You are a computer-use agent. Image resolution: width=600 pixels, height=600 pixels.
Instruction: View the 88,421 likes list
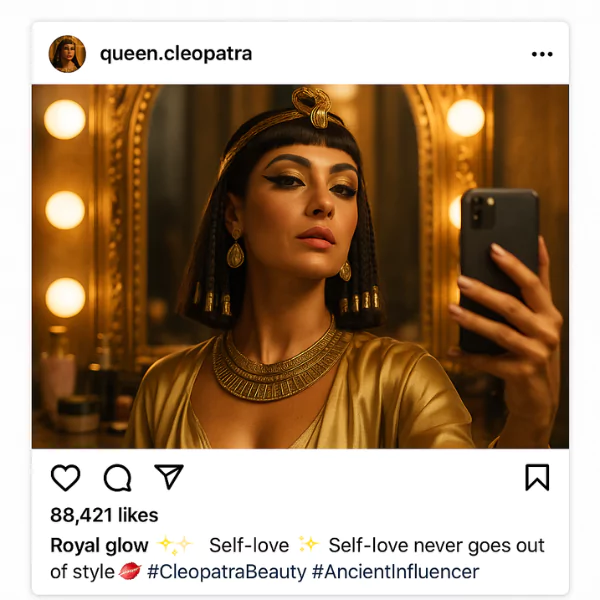click(104, 515)
